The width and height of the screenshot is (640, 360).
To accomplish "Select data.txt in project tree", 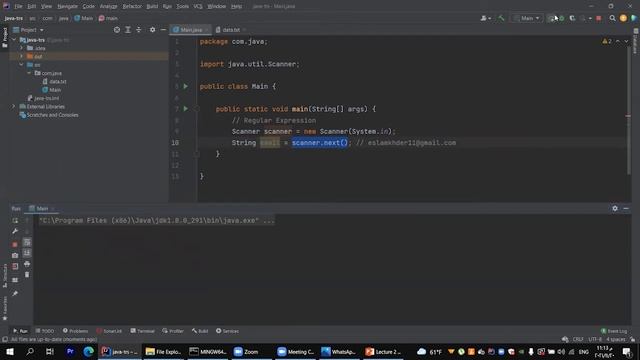I will click(55, 82).
